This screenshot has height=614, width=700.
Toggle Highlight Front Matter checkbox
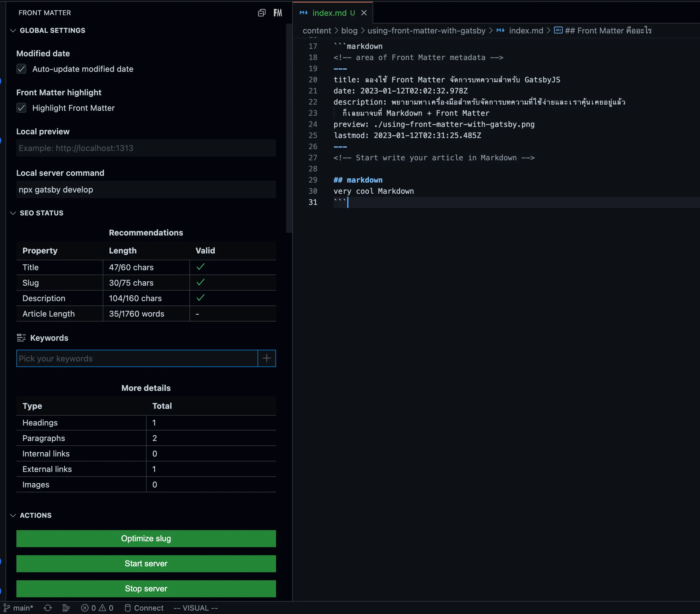pos(22,108)
